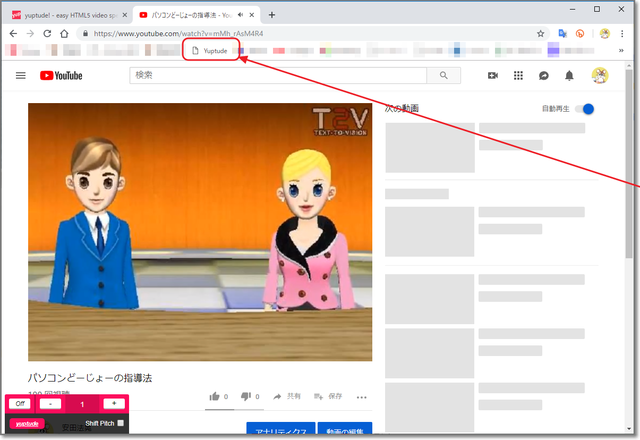Open the YouTube messages icon
Viewport: 640px width, 440px height.
(x=544, y=75)
